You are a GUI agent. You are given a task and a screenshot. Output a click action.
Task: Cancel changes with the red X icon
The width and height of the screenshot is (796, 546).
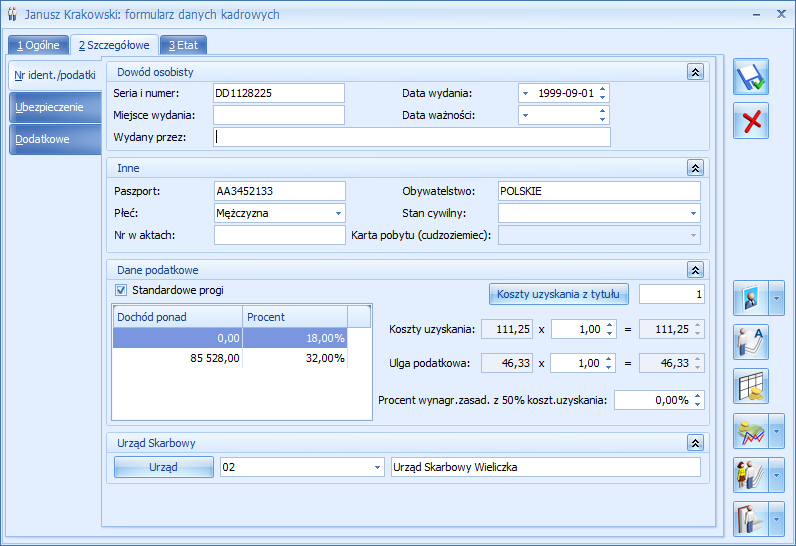(751, 121)
